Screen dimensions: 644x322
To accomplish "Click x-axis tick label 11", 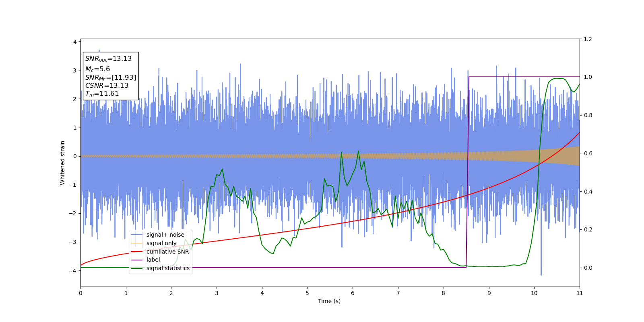I will tap(580, 293).
